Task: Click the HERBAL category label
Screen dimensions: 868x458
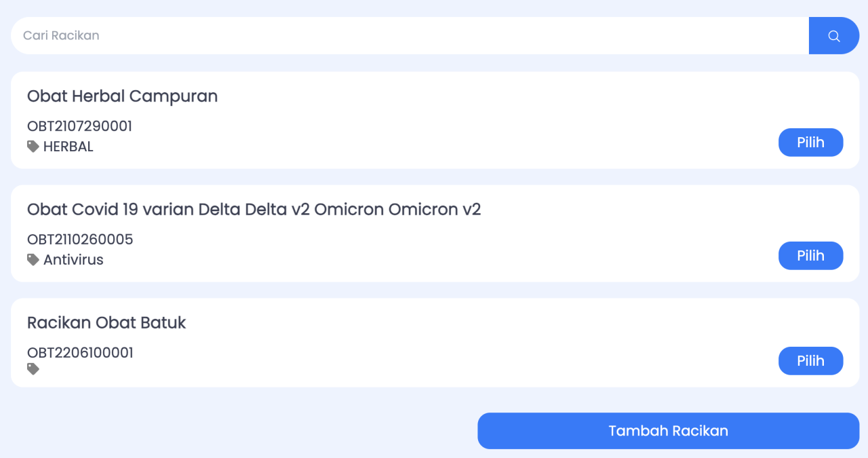Action: tap(68, 147)
